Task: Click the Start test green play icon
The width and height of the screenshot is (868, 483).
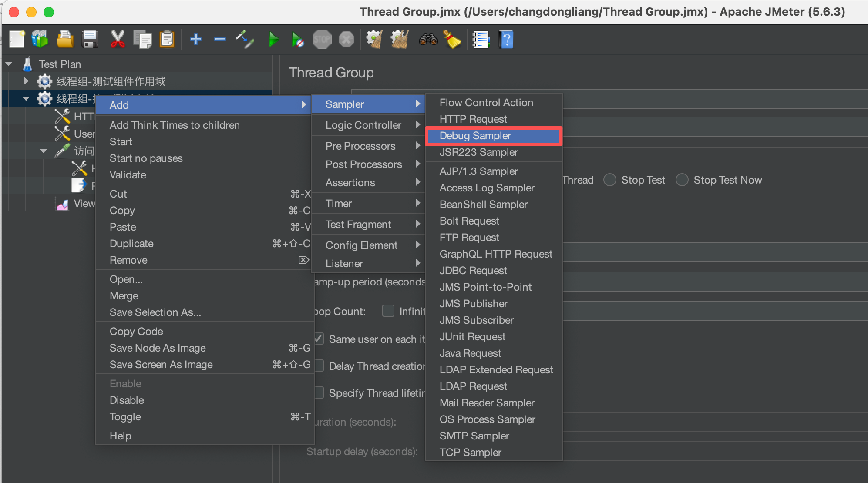Action: 273,40
